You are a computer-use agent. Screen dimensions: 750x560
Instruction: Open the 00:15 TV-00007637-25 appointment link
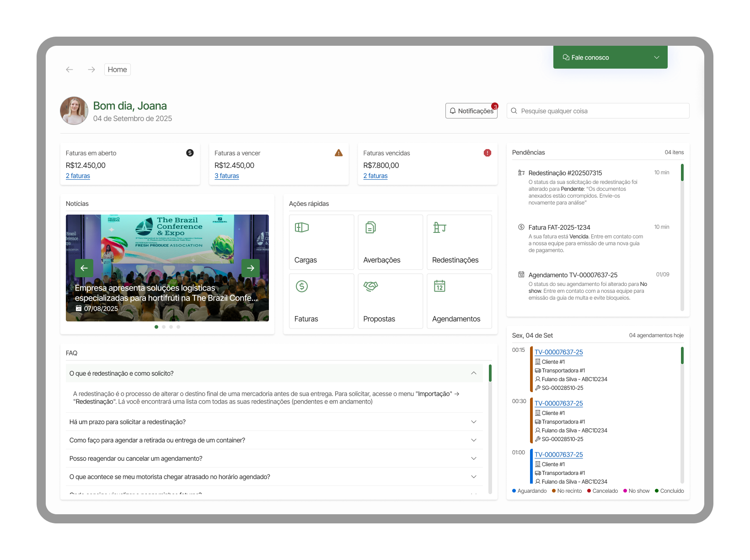(559, 352)
